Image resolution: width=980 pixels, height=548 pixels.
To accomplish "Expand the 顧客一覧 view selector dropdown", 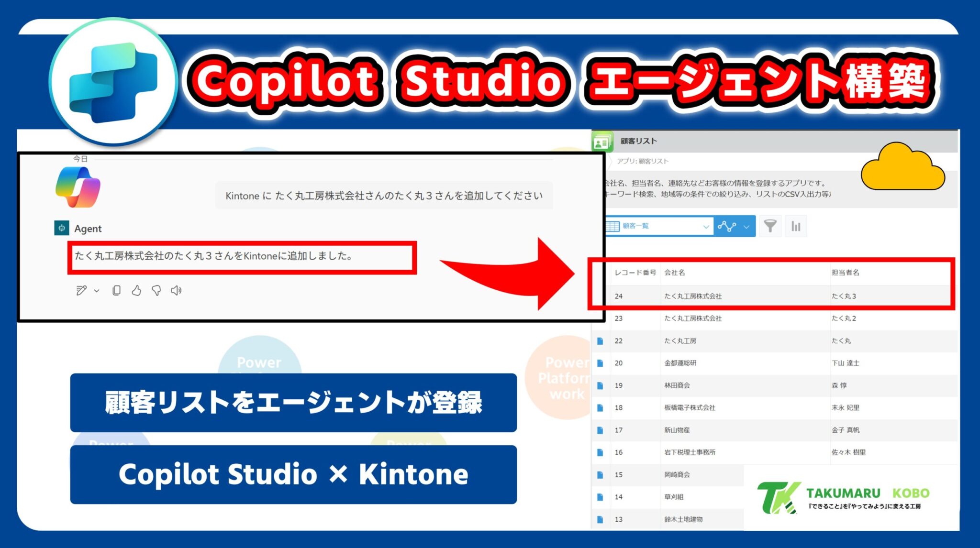I will click(x=706, y=226).
